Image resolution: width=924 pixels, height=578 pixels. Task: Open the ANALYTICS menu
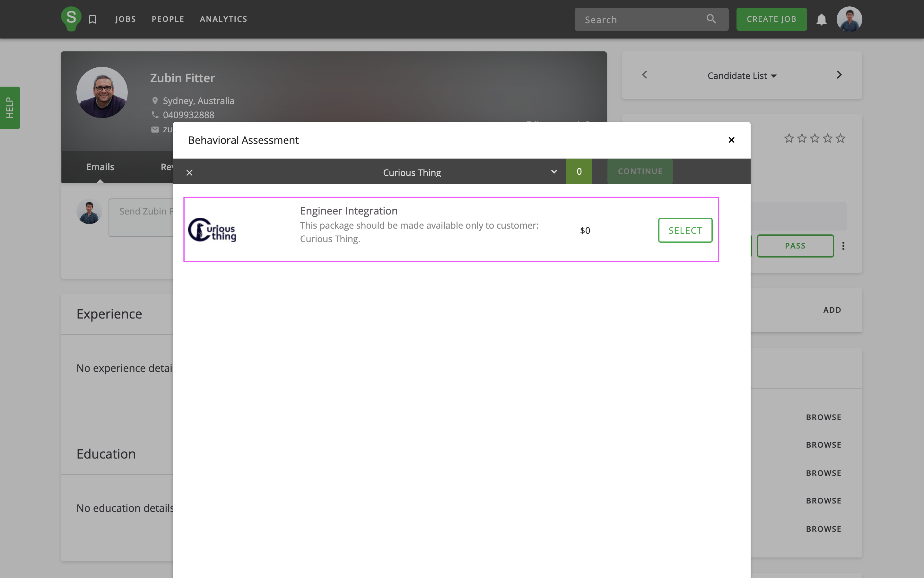[x=223, y=19]
